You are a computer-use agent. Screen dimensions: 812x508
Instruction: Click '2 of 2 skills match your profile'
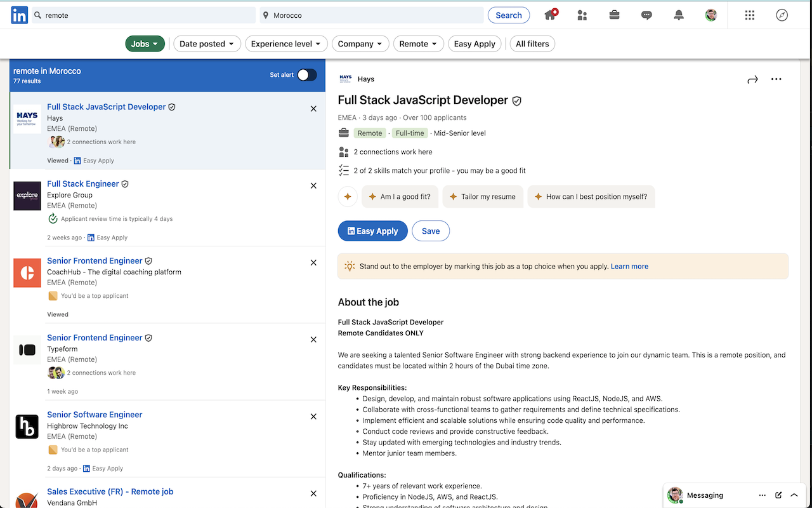coord(440,170)
